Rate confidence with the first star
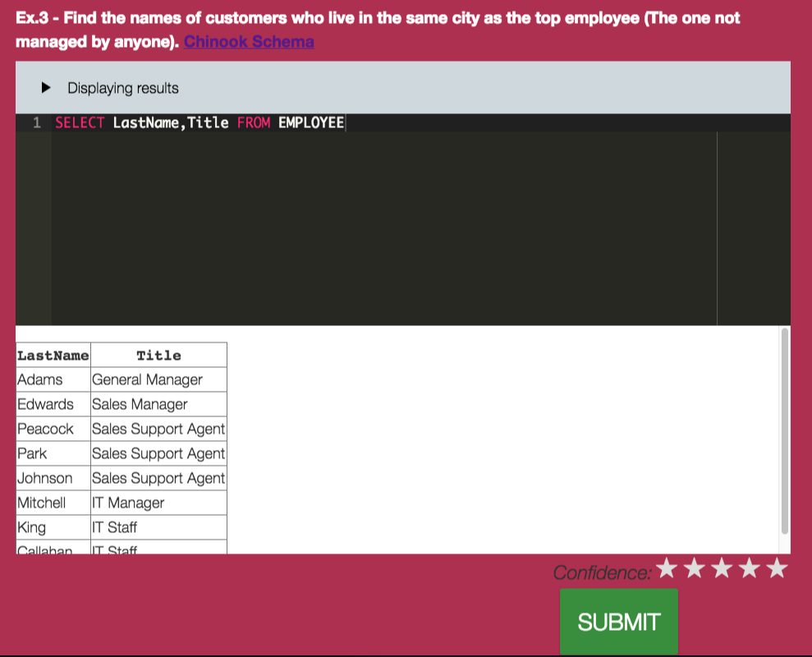Image resolution: width=812 pixels, height=657 pixels. pos(667,568)
